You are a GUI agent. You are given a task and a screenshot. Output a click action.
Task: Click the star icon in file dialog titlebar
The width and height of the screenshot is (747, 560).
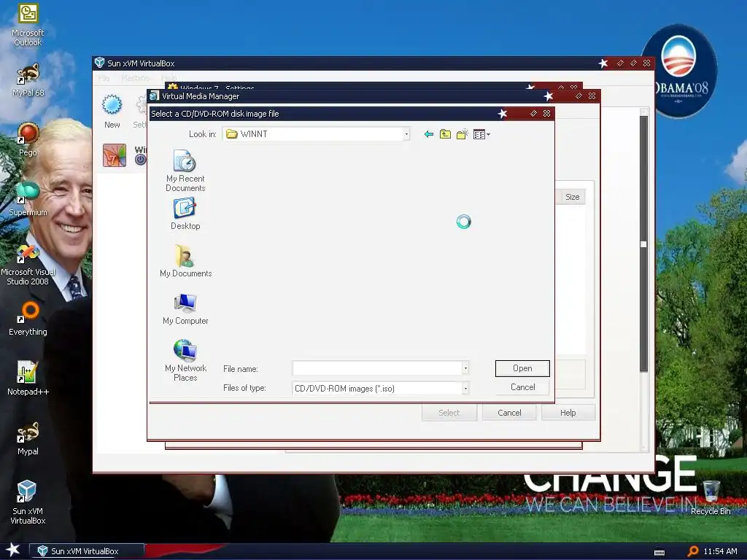pyautogui.click(x=502, y=114)
